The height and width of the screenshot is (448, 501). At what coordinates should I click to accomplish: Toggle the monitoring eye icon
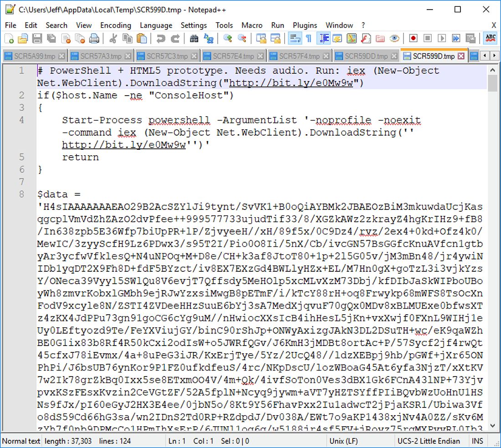coord(394,39)
